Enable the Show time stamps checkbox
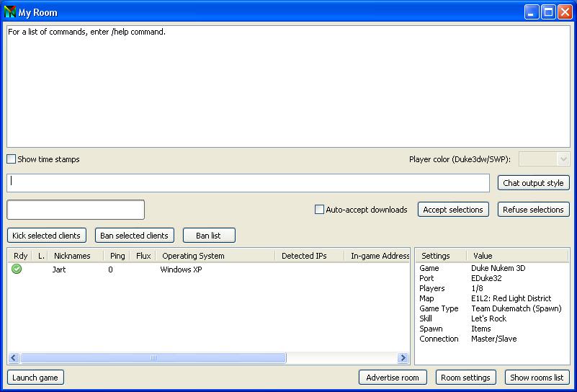 12,159
